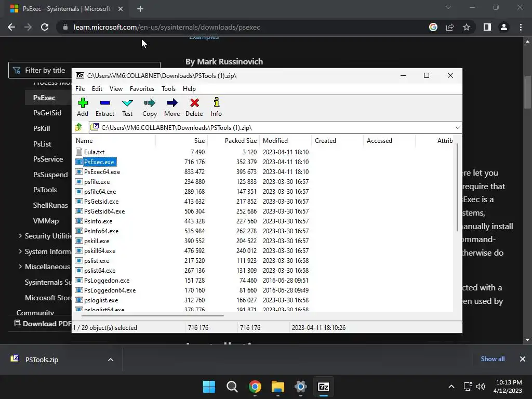Open the VMMap sidebar link

[x=46, y=221]
